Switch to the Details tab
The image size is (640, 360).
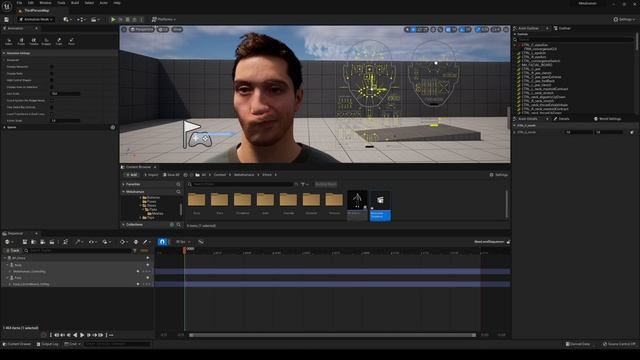click(x=562, y=119)
